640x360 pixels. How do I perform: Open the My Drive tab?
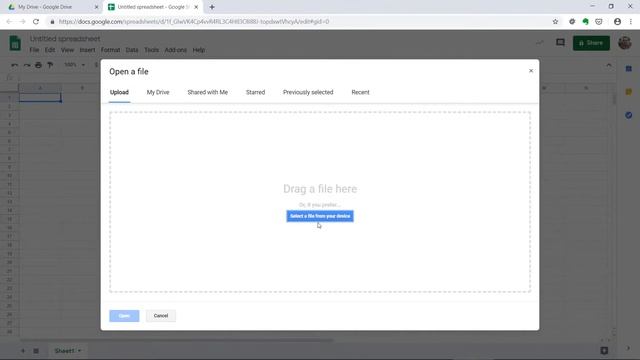coord(158,92)
